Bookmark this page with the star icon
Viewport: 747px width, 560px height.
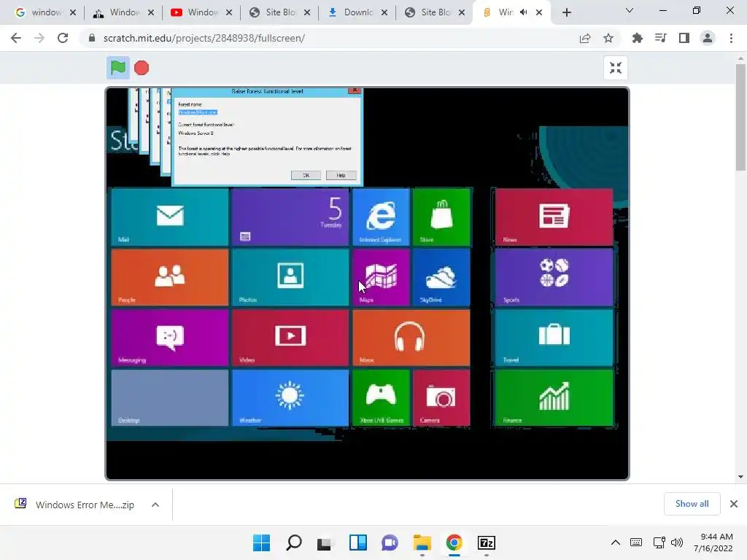[x=608, y=38]
